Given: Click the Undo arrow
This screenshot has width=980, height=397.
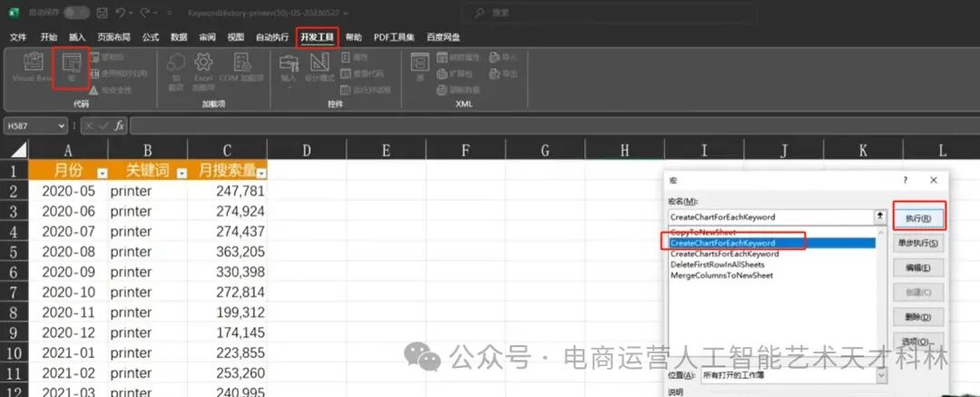Looking at the screenshot, I should pyautogui.click(x=122, y=13).
